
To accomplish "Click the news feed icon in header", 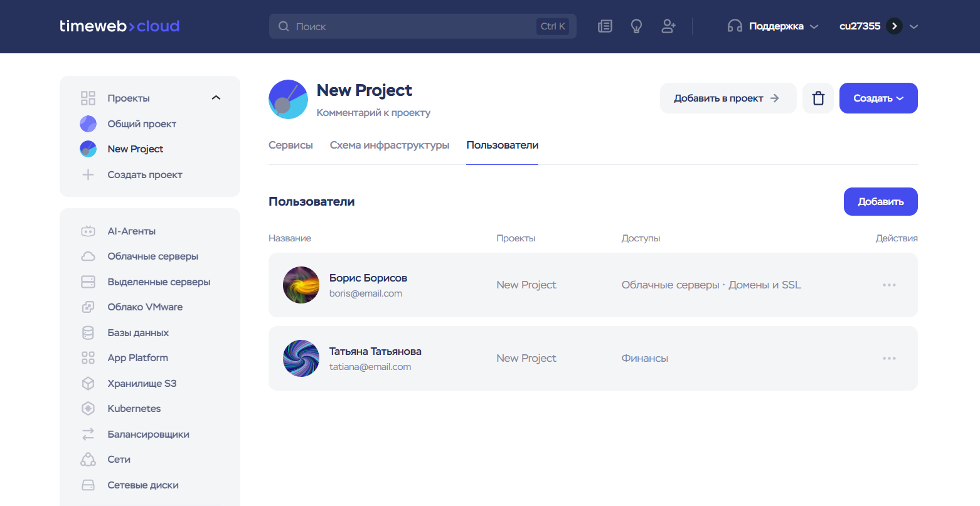I will tap(605, 26).
